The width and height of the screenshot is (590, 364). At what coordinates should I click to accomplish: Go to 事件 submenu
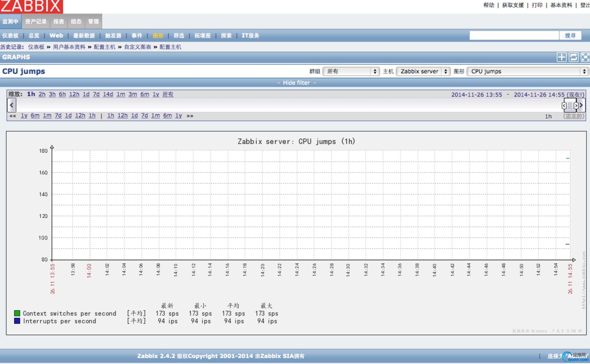(137, 36)
